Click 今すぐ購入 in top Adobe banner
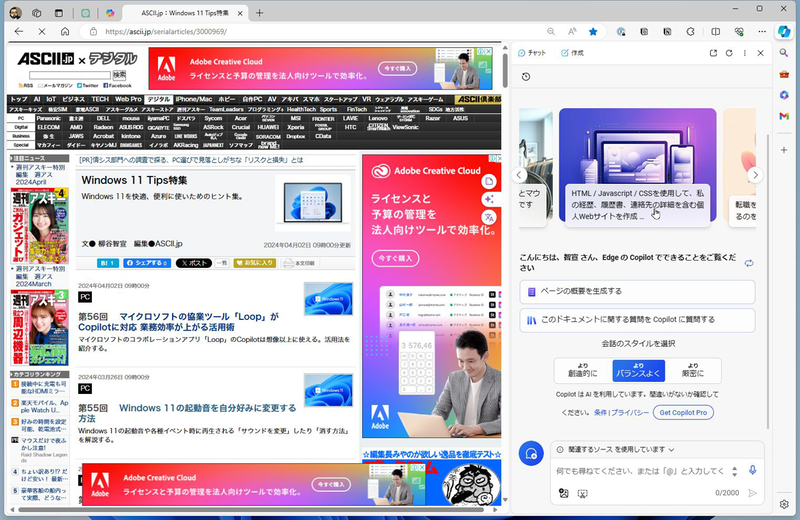 (x=397, y=68)
